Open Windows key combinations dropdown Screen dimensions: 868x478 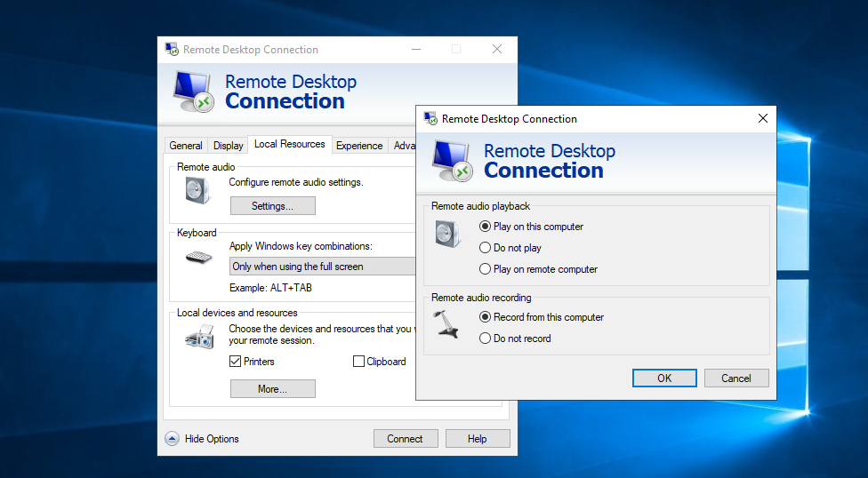click(x=323, y=267)
